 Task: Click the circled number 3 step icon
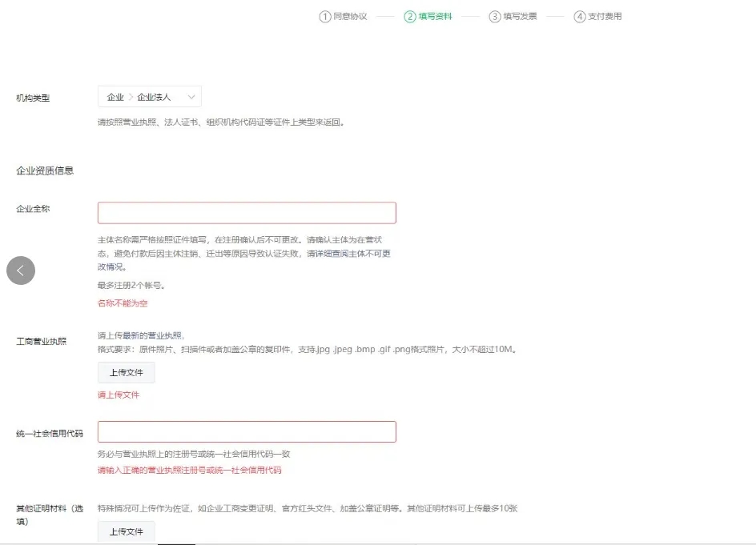[x=494, y=16]
